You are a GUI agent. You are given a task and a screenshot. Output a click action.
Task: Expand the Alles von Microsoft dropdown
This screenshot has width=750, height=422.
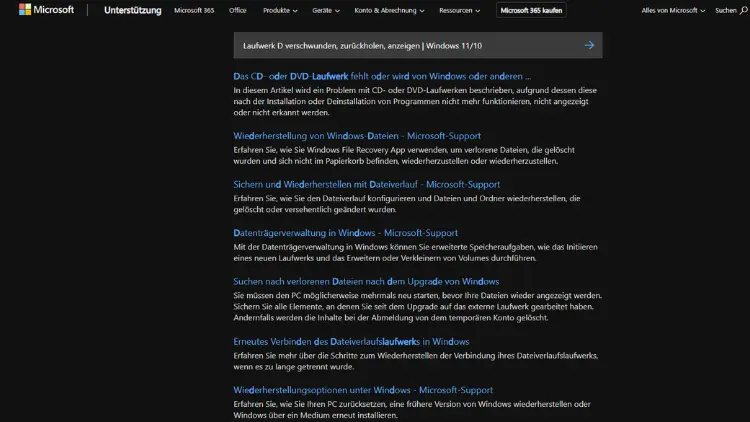(x=673, y=10)
